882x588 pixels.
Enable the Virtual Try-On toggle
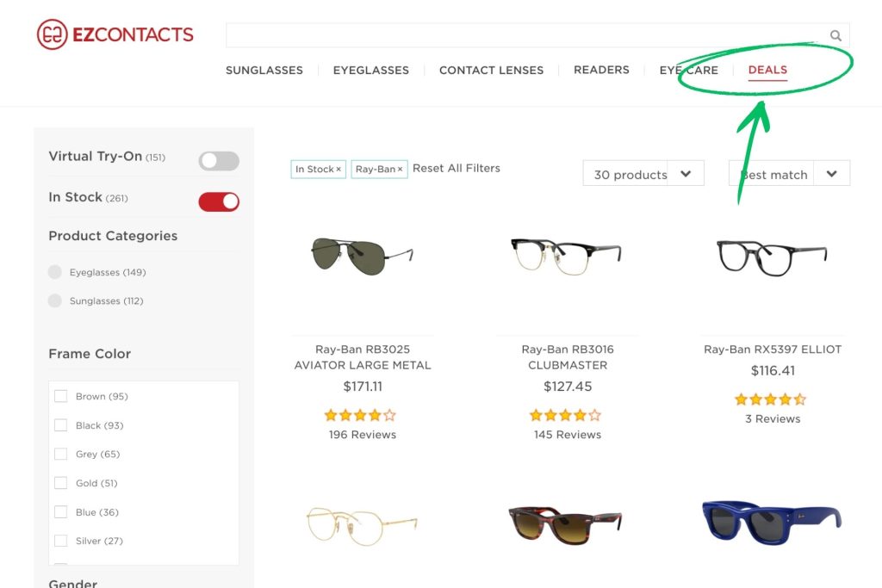(219, 161)
